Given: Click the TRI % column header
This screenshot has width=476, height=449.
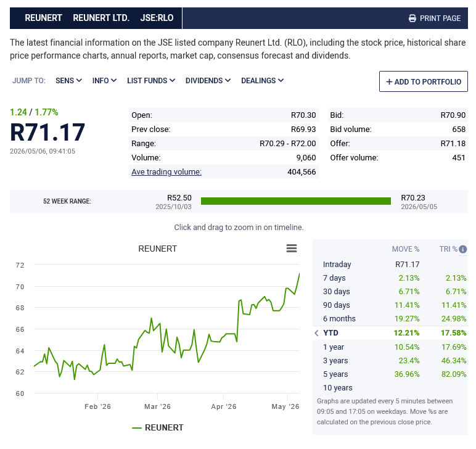Looking at the screenshot, I should pyautogui.click(x=448, y=249).
